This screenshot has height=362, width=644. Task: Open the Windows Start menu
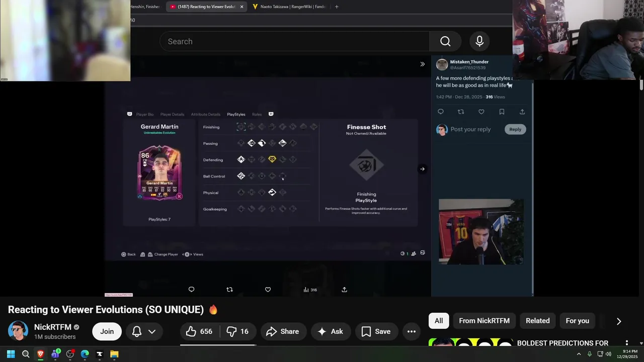[11, 354]
